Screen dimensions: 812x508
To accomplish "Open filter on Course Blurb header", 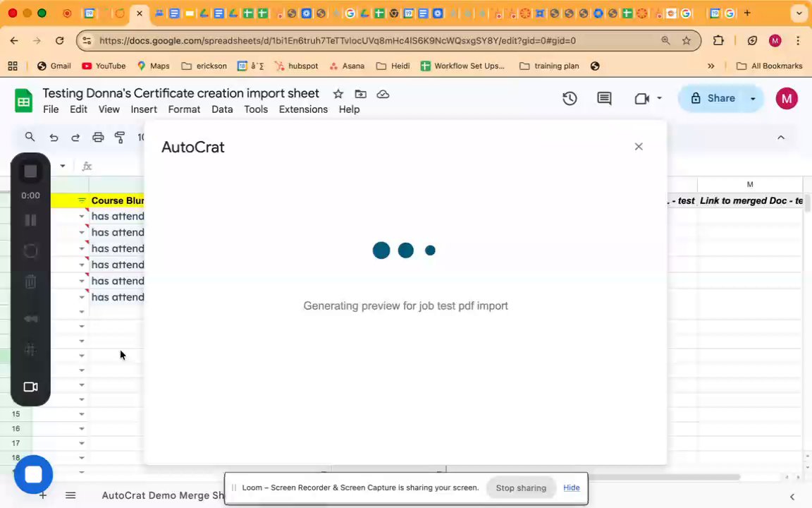I will click(82, 200).
